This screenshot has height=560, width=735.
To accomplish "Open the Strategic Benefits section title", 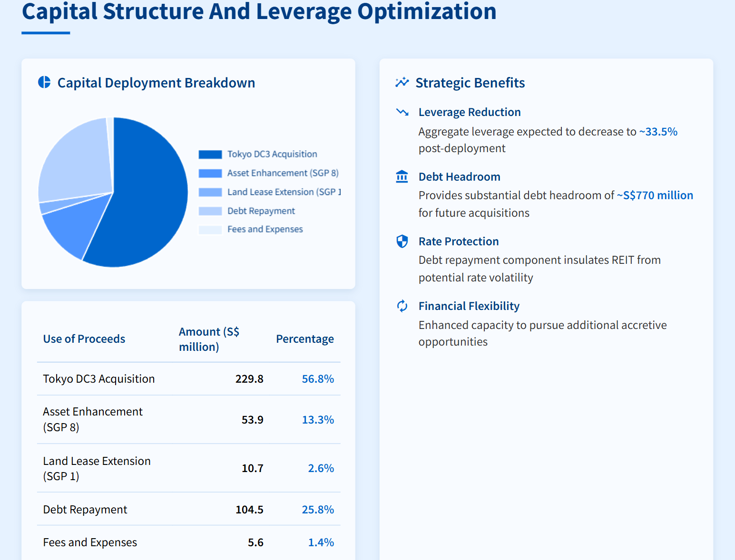I will (x=470, y=82).
